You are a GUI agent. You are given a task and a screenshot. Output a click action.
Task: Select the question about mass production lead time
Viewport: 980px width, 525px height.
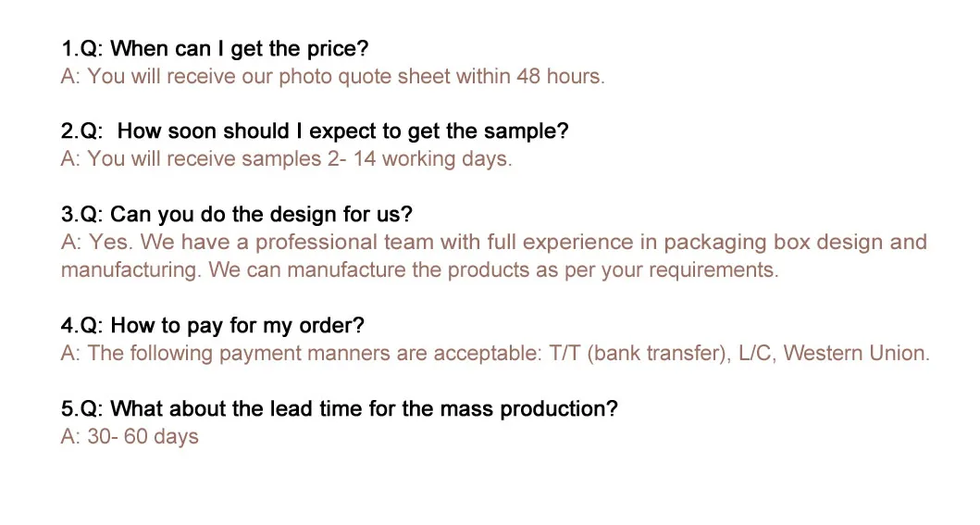(x=364, y=409)
